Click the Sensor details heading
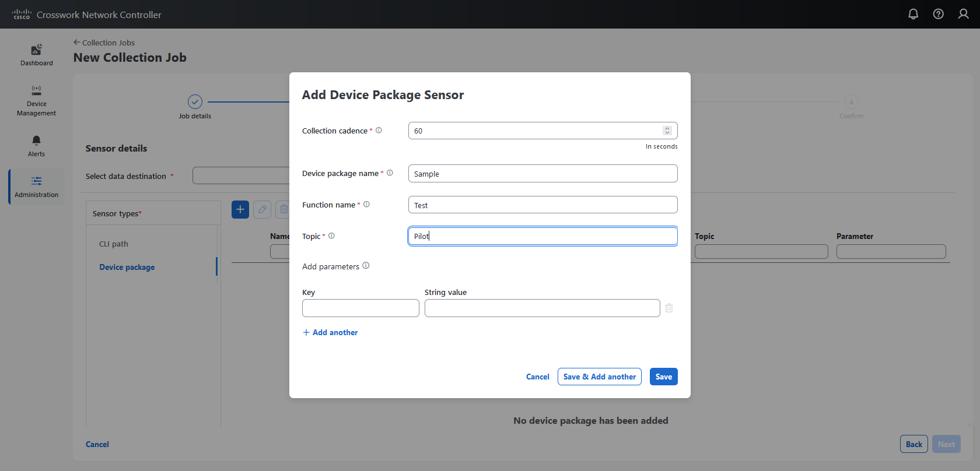The width and height of the screenshot is (980, 471). pyautogui.click(x=116, y=148)
